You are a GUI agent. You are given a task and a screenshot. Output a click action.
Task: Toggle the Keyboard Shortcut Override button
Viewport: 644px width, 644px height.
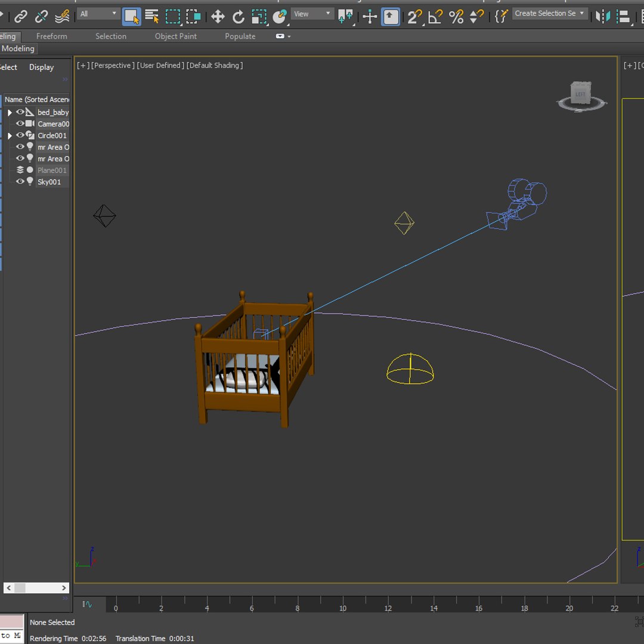point(390,17)
